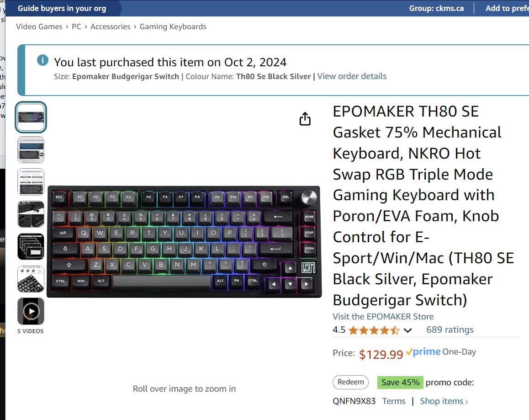Viewport: 529px width, 420px height.
Task: Play the product video thumbnail
Action: click(31, 311)
